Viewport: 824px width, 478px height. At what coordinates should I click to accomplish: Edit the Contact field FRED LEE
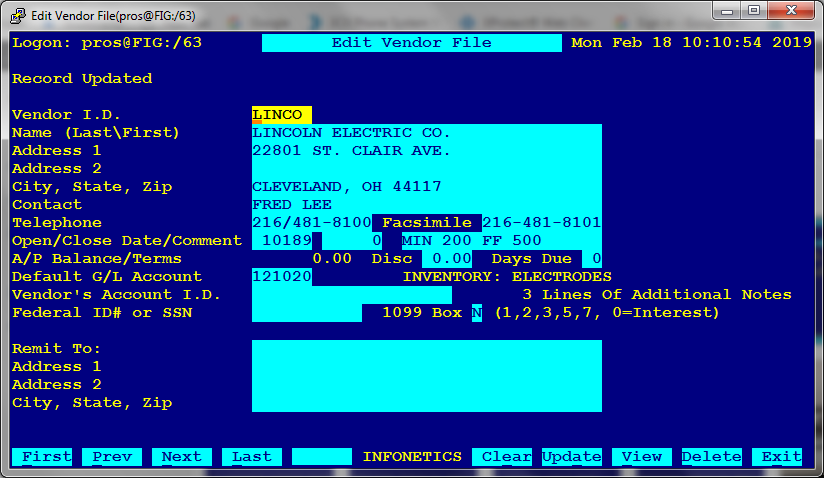tap(427, 204)
